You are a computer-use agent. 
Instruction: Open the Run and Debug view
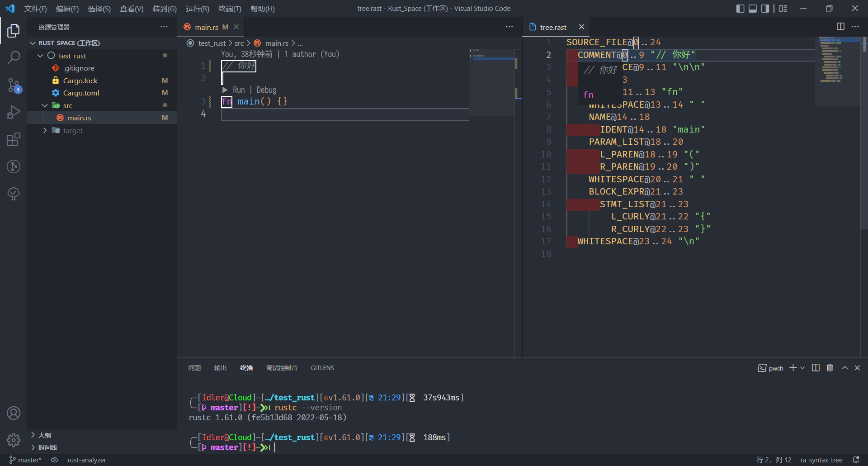coord(14,112)
